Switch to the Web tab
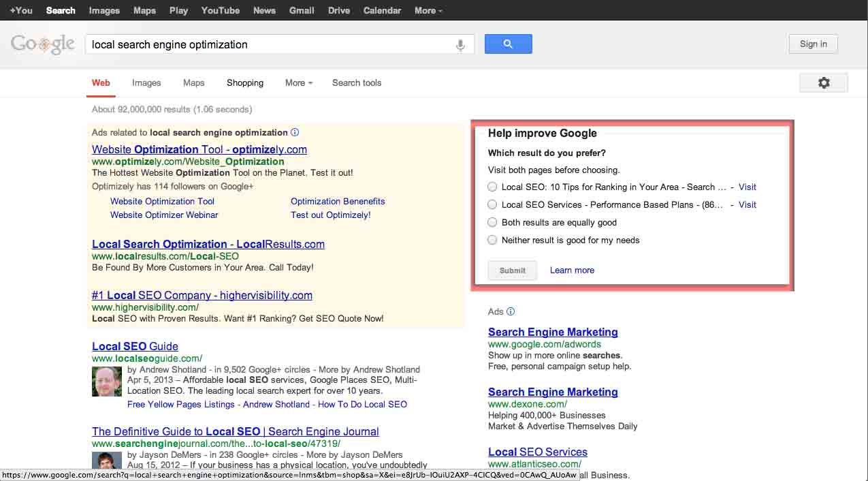This screenshot has height=481, width=868. 101,82
